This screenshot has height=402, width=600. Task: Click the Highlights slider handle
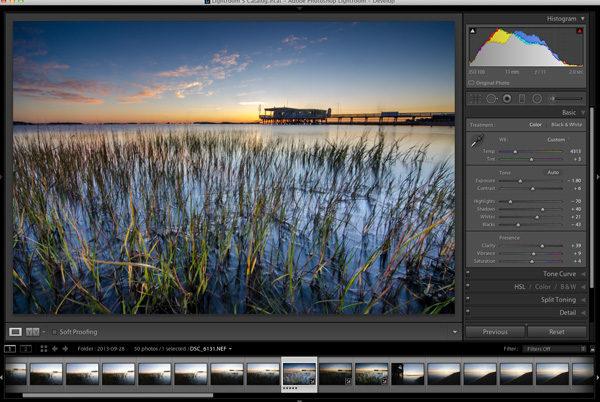pyautogui.click(x=510, y=202)
